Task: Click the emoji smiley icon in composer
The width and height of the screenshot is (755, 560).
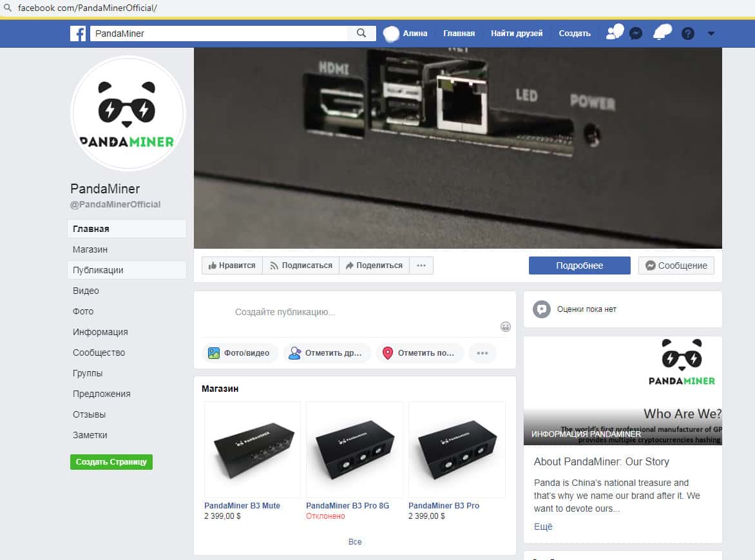Action: click(x=505, y=327)
